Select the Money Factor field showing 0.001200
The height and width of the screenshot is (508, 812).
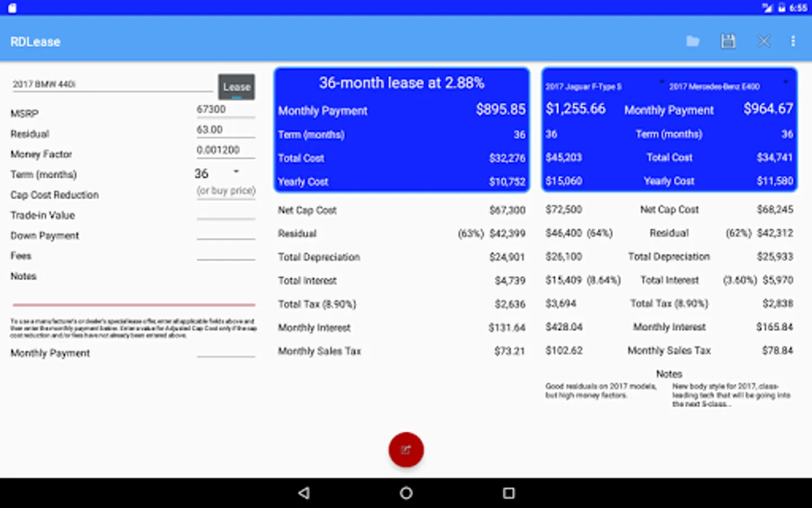(226, 150)
